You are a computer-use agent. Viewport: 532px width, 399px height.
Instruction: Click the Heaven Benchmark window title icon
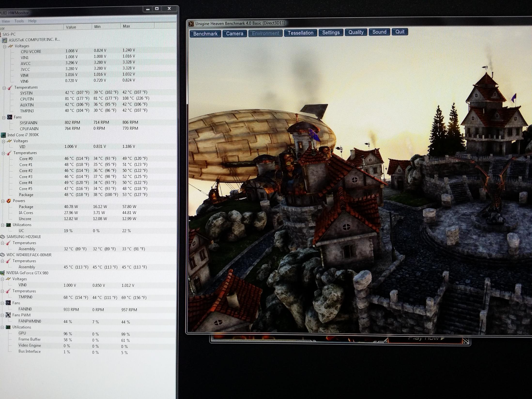[x=191, y=24]
